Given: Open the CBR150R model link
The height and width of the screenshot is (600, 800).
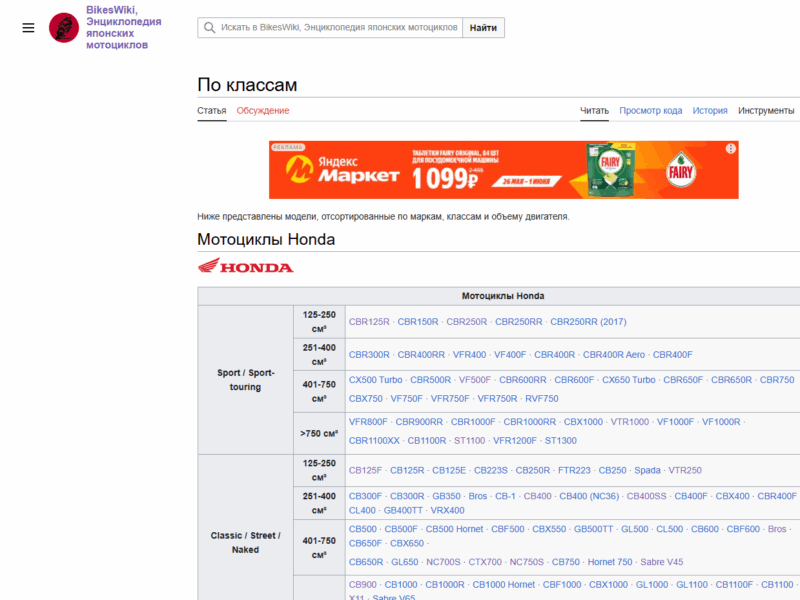Looking at the screenshot, I should tap(418, 322).
